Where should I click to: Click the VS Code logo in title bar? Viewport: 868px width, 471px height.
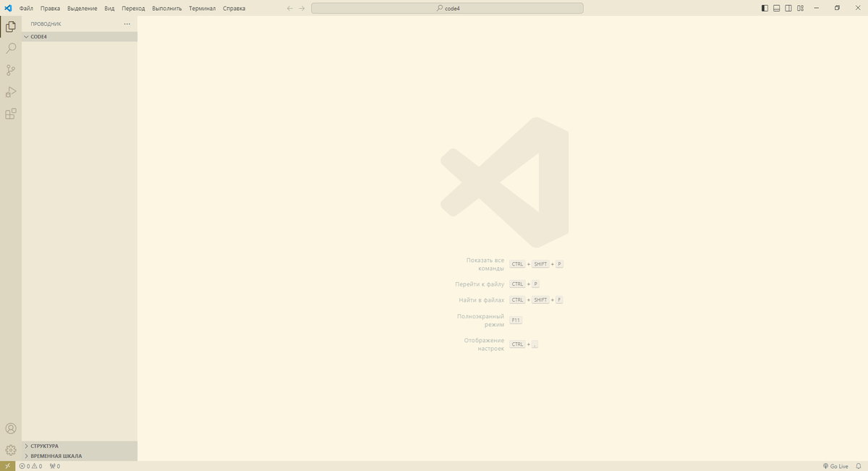point(8,9)
